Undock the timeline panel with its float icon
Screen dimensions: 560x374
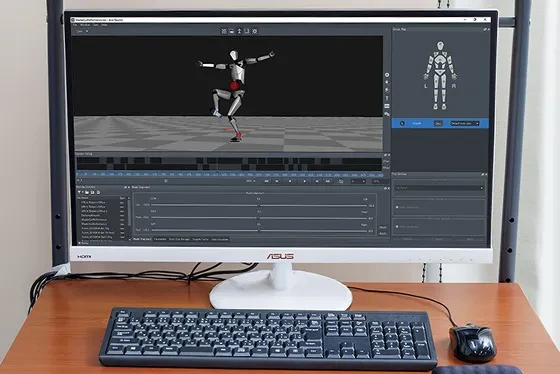pos(385,155)
